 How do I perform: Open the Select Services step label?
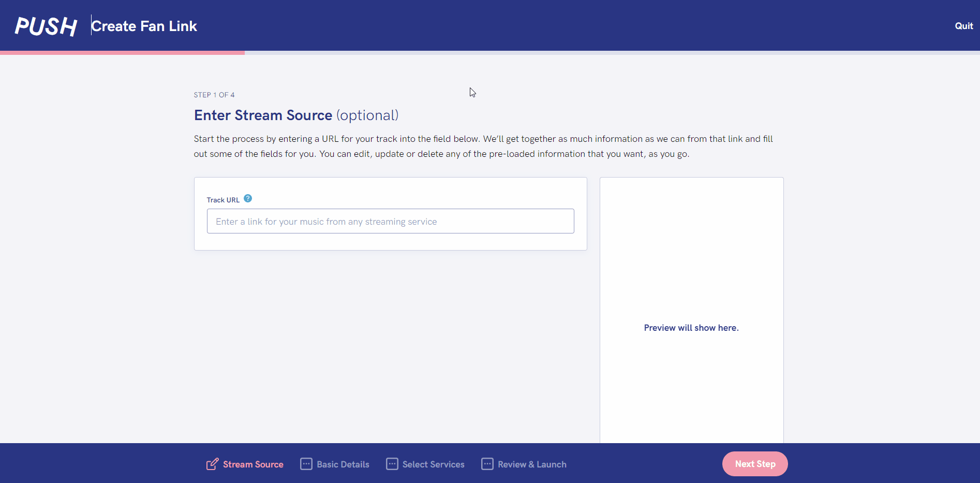pyautogui.click(x=433, y=464)
